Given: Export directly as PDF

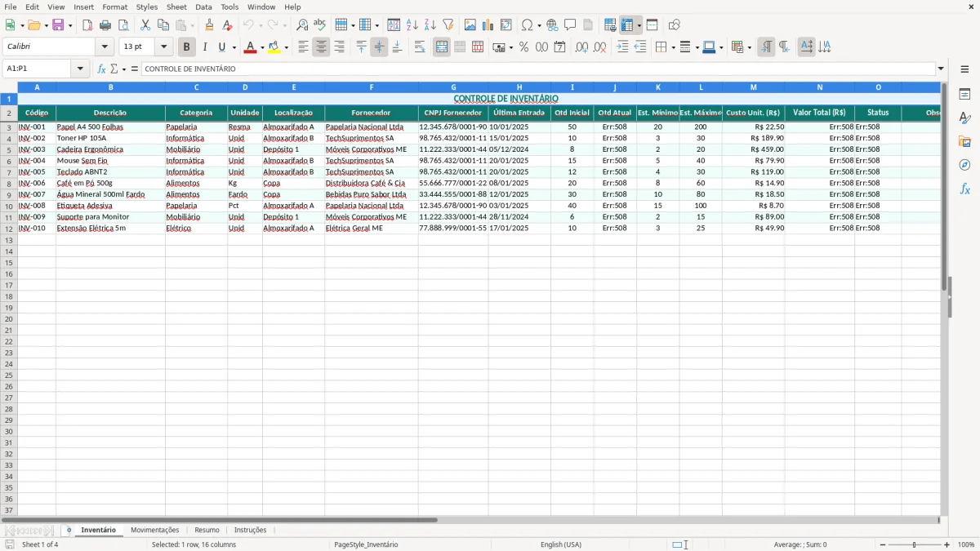Looking at the screenshot, I should (87, 25).
